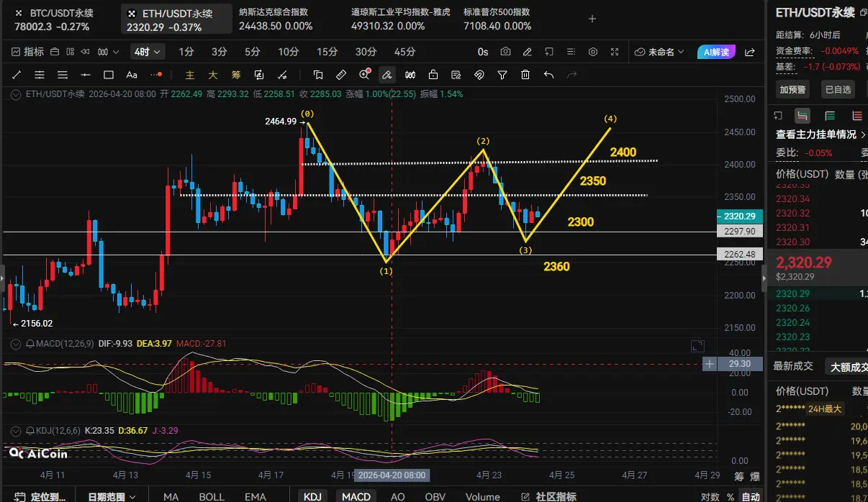Add a new ticker tab with plus

click(x=592, y=19)
